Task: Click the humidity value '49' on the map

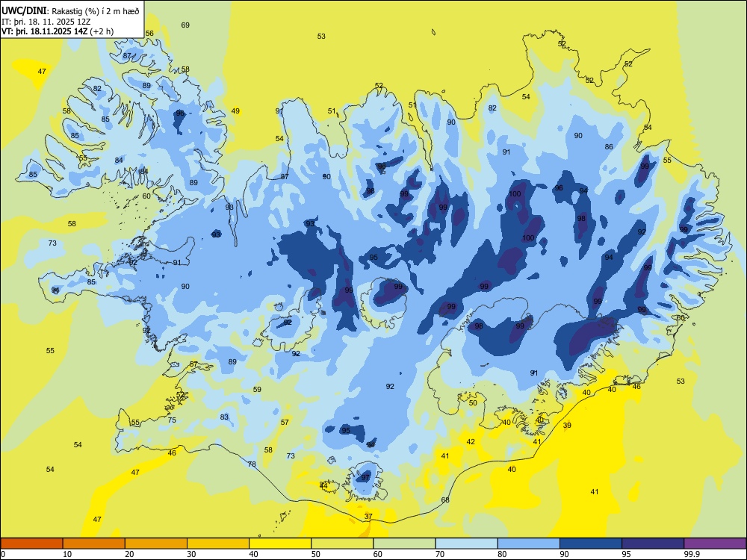Action: click(235, 111)
